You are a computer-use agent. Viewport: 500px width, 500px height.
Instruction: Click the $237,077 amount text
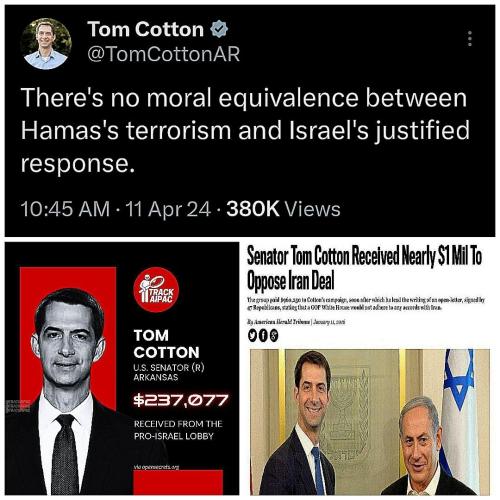[x=181, y=400]
